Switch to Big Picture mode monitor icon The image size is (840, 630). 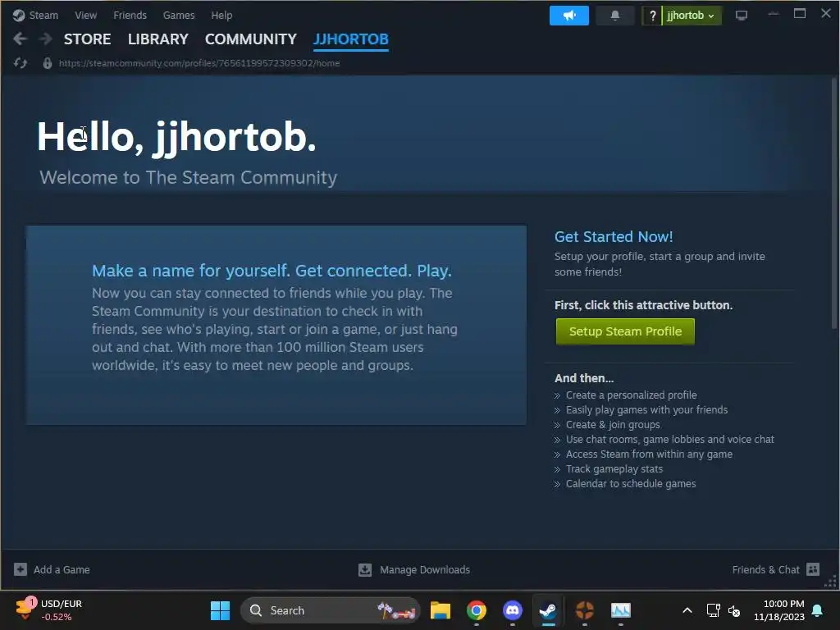click(x=742, y=16)
